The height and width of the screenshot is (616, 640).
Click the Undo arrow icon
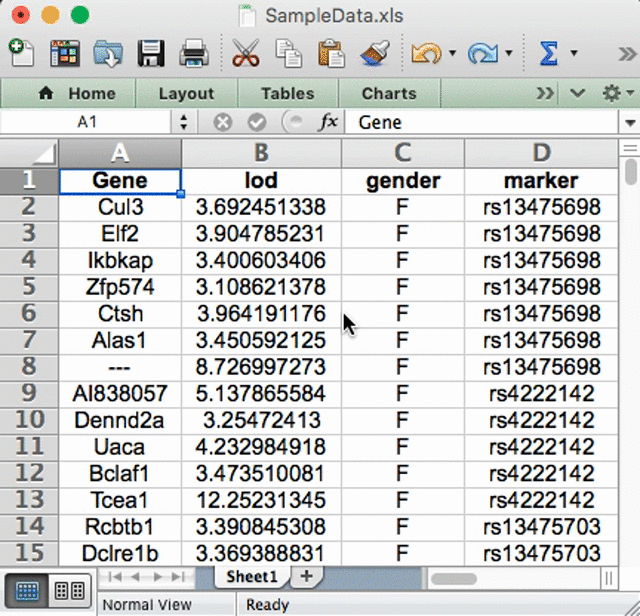click(427, 53)
